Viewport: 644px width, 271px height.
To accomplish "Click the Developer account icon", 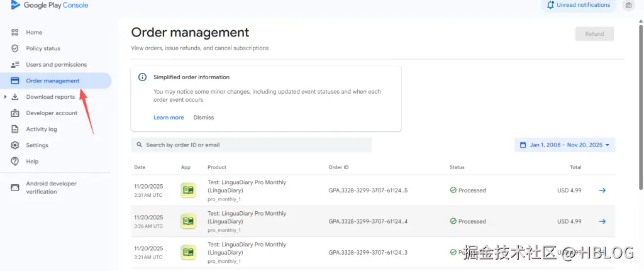I will click(x=15, y=113).
